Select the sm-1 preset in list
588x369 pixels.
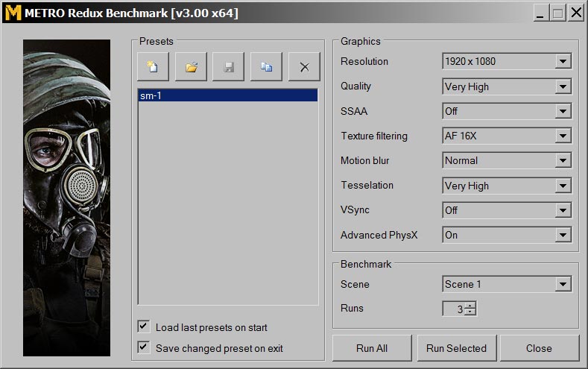click(x=227, y=95)
